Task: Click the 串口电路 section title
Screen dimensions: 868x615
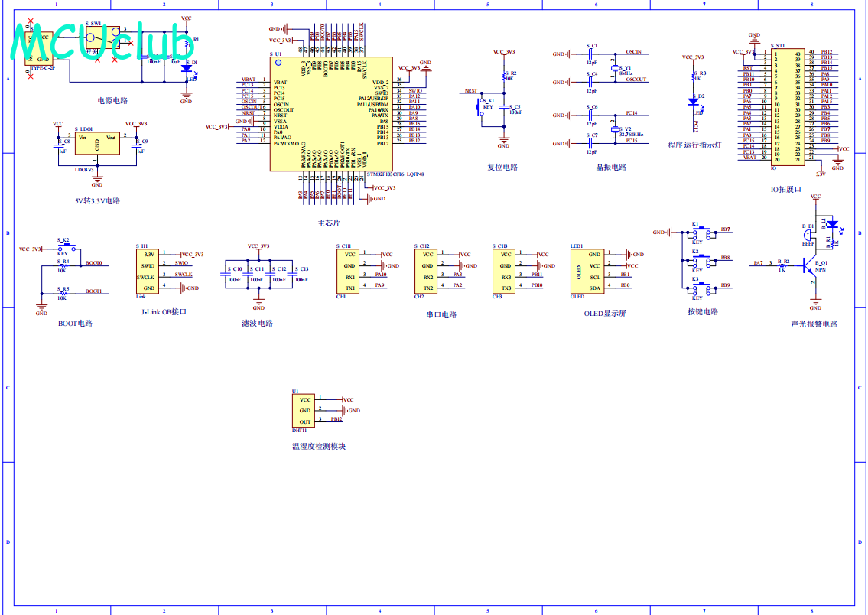Action: click(441, 314)
